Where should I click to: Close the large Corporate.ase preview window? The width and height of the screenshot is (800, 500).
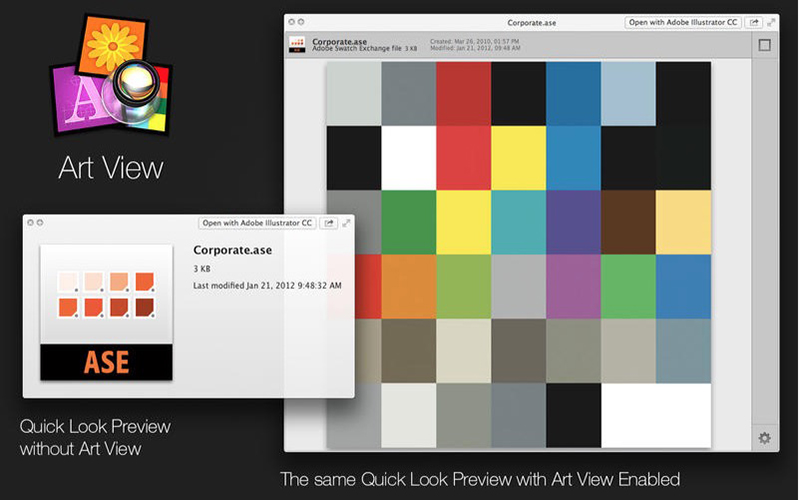[291, 22]
